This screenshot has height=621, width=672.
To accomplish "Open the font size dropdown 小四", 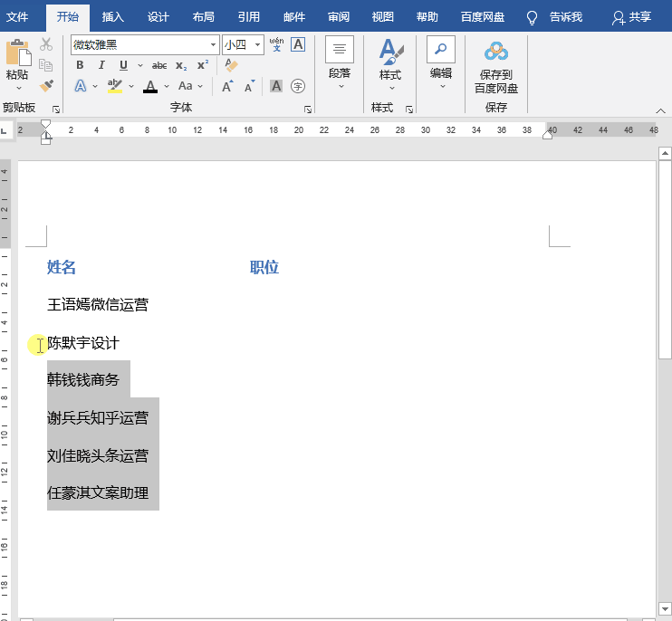I will click(258, 44).
